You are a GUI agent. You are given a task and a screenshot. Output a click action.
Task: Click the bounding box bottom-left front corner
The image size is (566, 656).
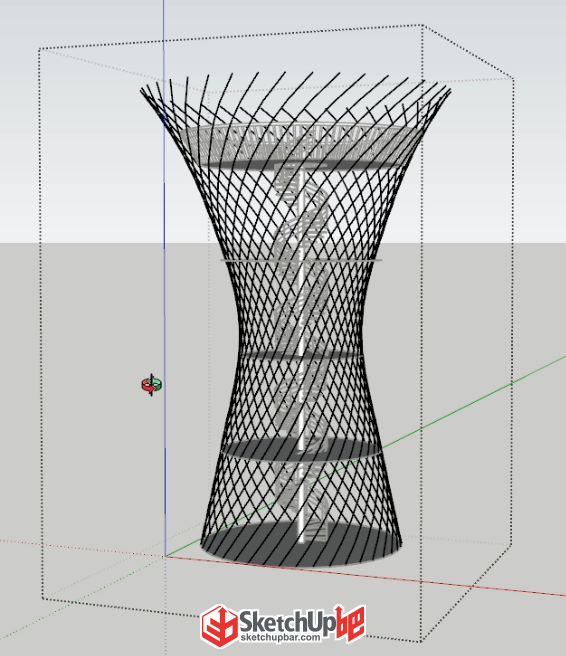click(x=42, y=598)
